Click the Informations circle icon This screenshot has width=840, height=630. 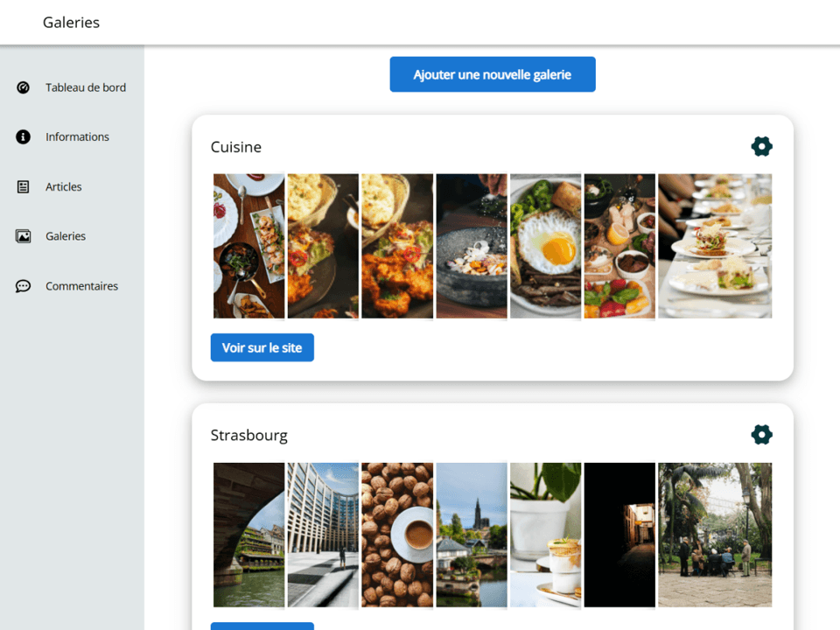click(x=23, y=137)
